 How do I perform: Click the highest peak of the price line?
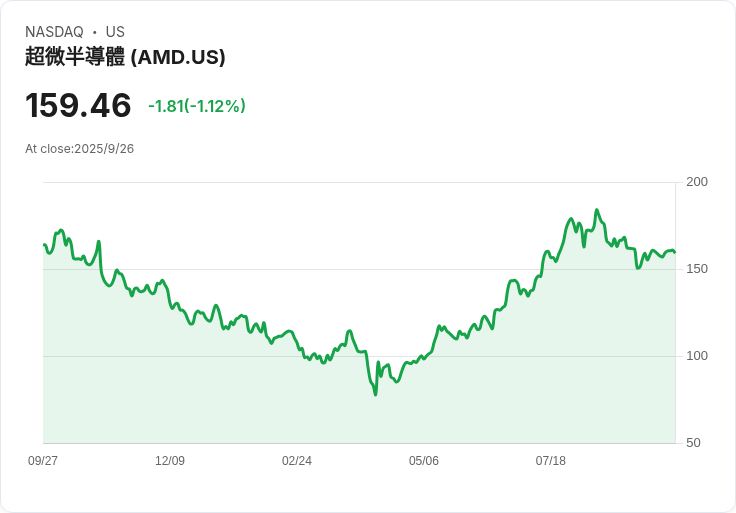tap(597, 210)
